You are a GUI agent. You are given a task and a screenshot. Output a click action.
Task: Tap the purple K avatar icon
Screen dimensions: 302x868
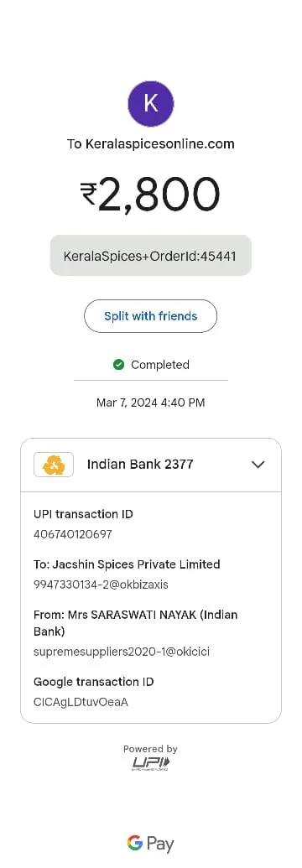pyautogui.click(x=151, y=103)
